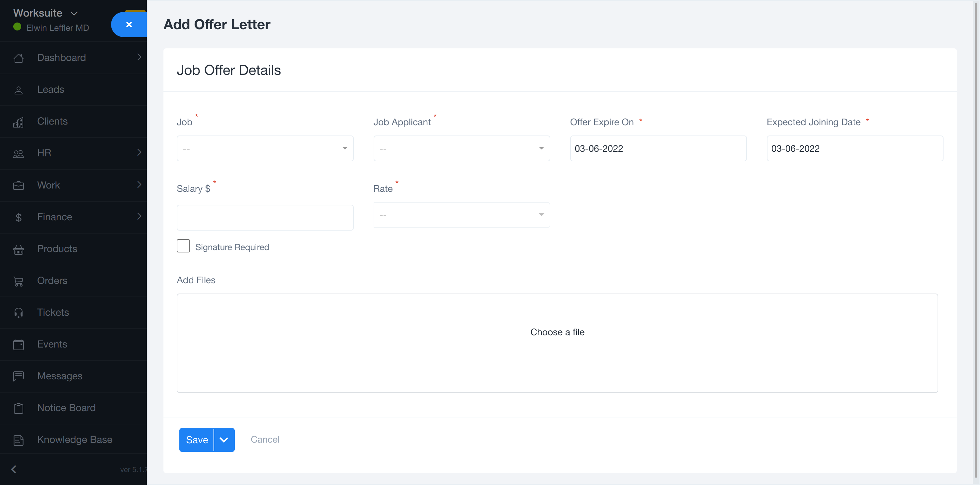Click the Clients building icon
Viewport: 980px width, 485px height.
[x=18, y=122]
